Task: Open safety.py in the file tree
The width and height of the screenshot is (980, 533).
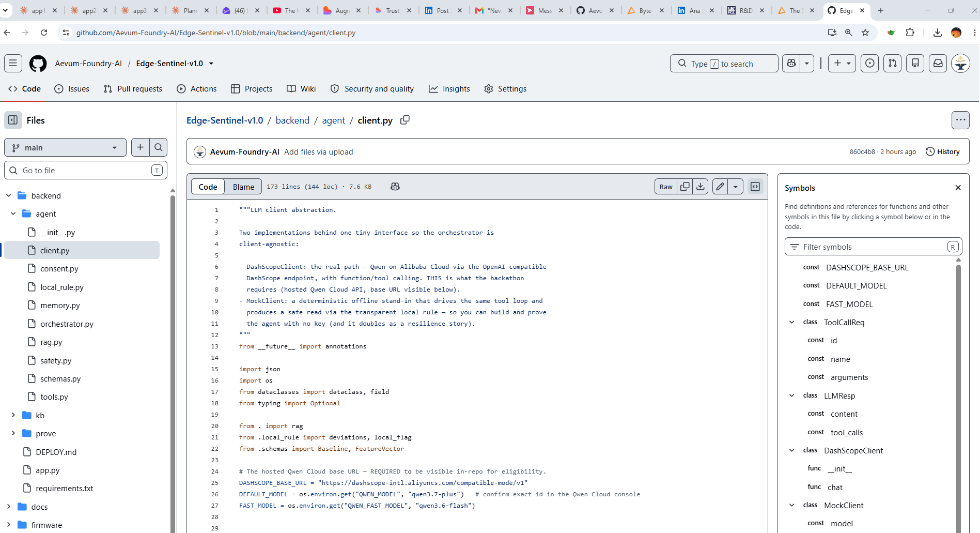Action: (56, 360)
